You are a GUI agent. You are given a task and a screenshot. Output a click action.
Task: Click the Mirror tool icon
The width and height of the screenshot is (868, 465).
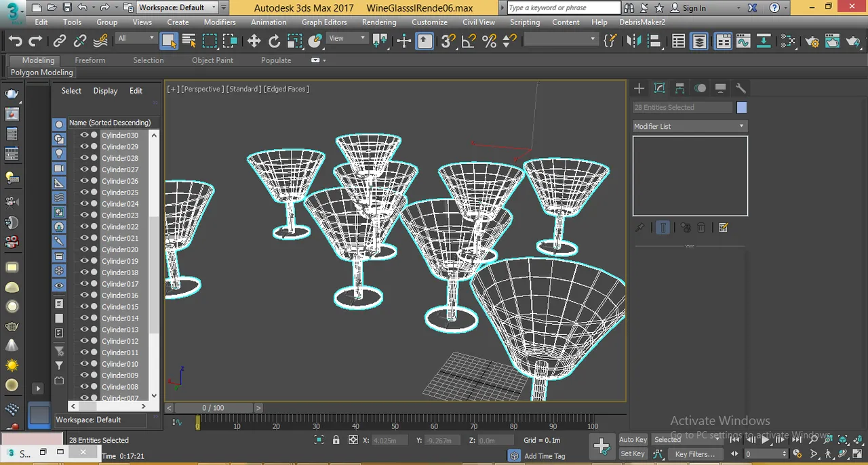click(633, 41)
